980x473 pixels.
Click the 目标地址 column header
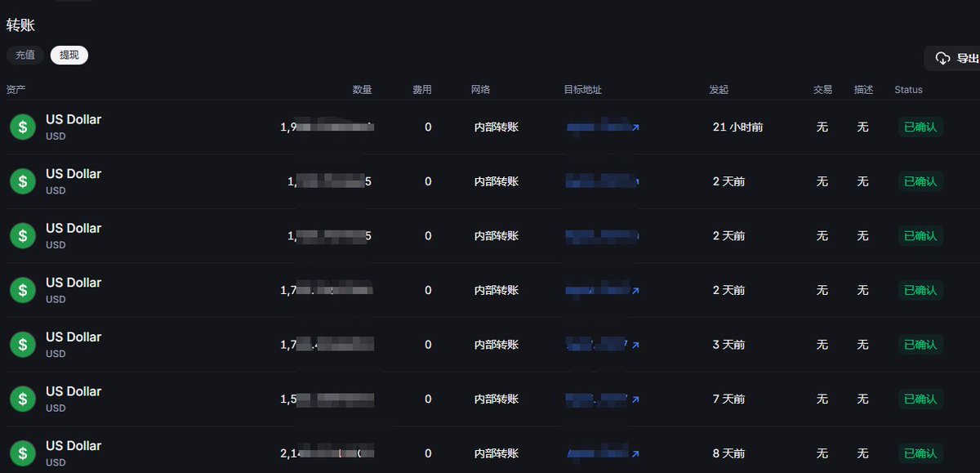(x=583, y=89)
